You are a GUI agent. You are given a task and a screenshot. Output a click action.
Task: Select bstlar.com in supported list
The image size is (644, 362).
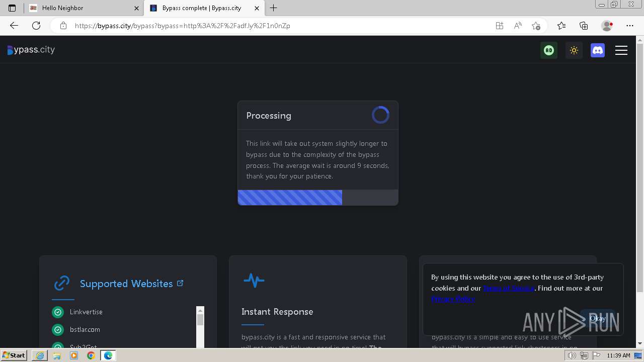(x=85, y=329)
